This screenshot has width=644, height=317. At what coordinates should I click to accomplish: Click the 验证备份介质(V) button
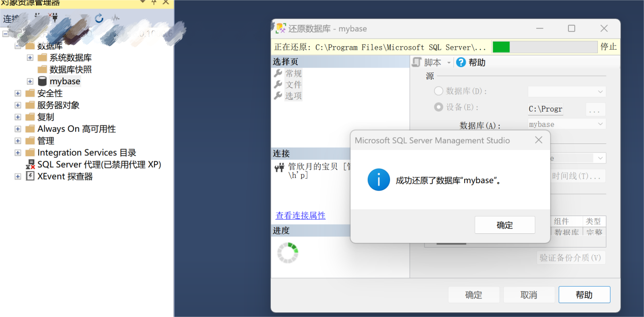pyautogui.click(x=571, y=258)
